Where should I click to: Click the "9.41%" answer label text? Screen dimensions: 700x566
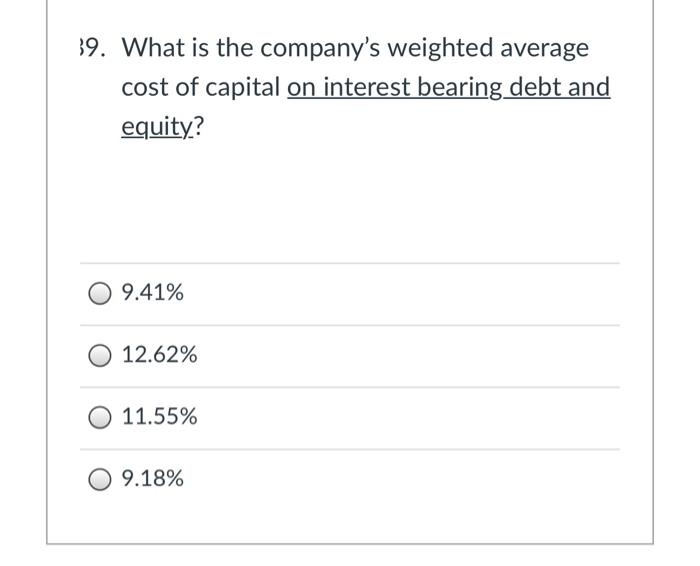(x=153, y=293)
